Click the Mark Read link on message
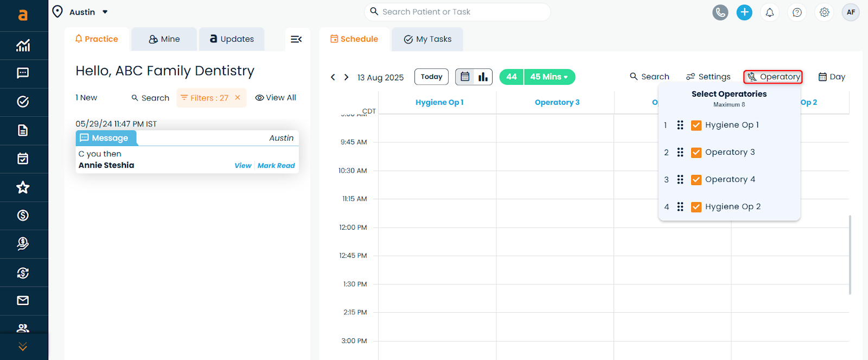Viewport: 868px width, 360px height. 276,166
